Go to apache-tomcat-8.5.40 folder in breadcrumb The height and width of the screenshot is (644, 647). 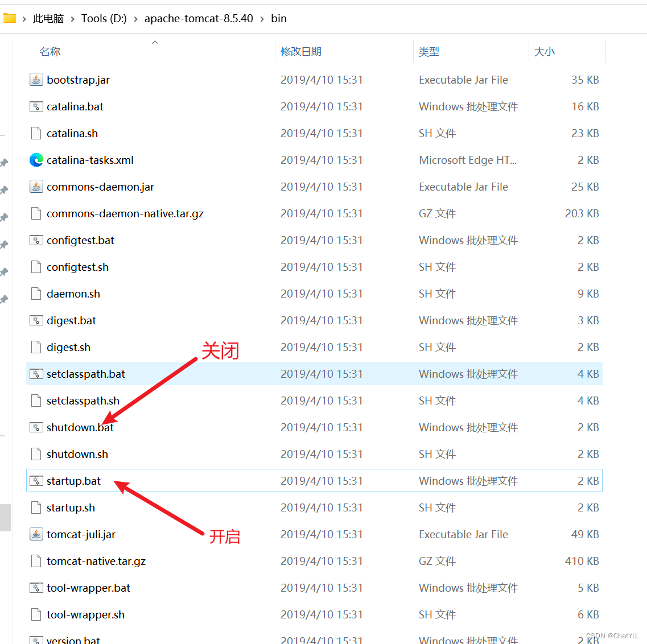[x=199, y=19]
